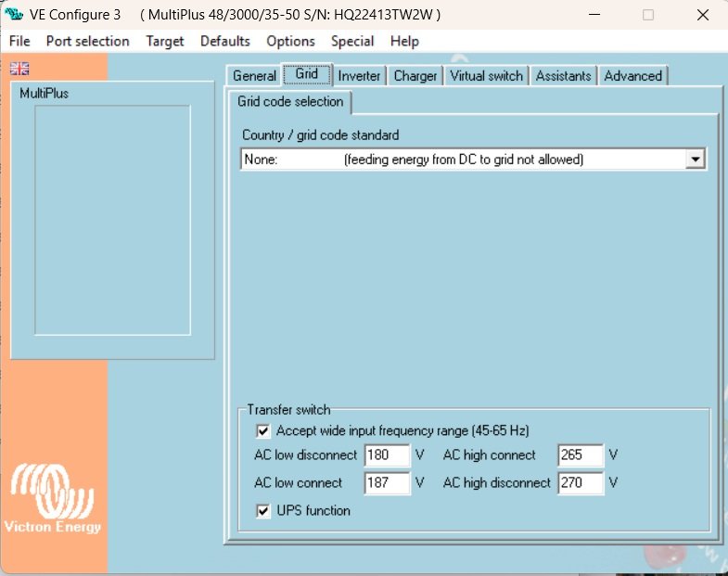
Task: Switch to the Advanced tab
Action: (632, 76)
